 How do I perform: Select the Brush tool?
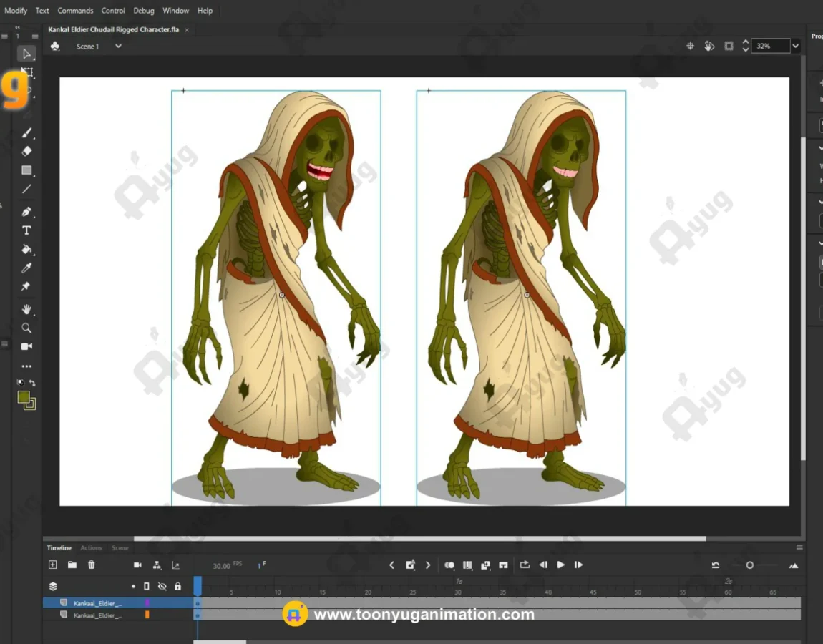point(26,132)
